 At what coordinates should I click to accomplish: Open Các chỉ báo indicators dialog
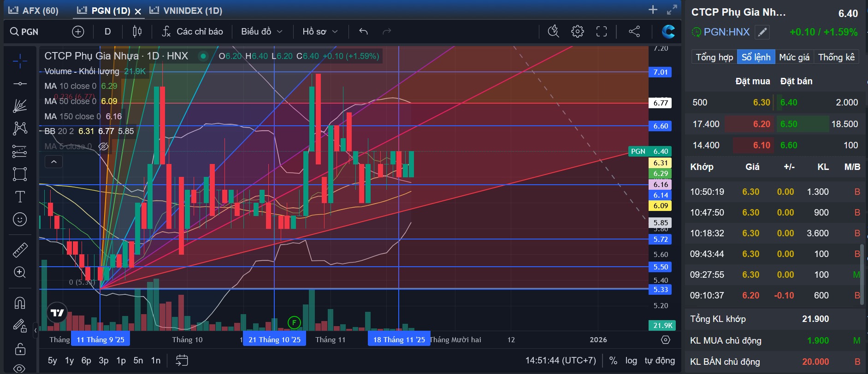click(x=192, y=32)
